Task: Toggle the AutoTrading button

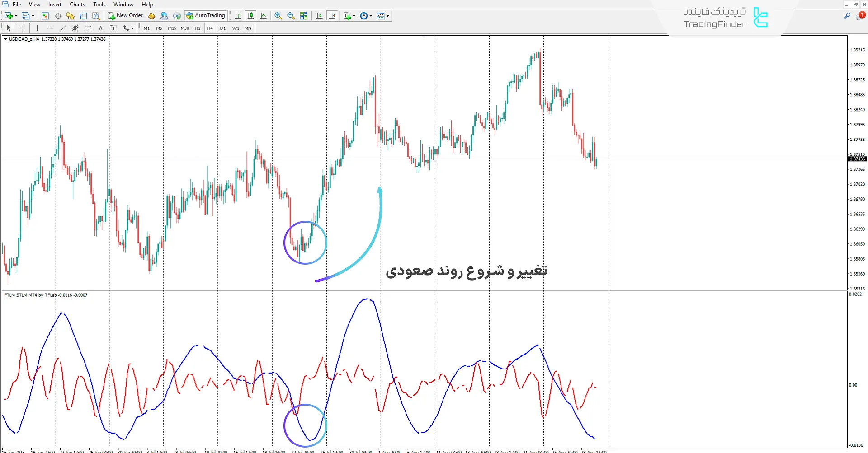Action: coord(206,16)
